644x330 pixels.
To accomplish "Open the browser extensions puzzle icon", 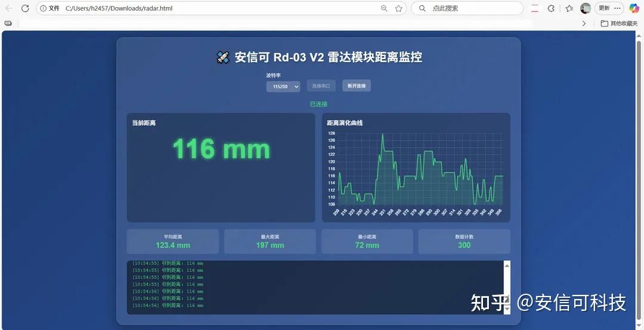I will pos(551,8).
